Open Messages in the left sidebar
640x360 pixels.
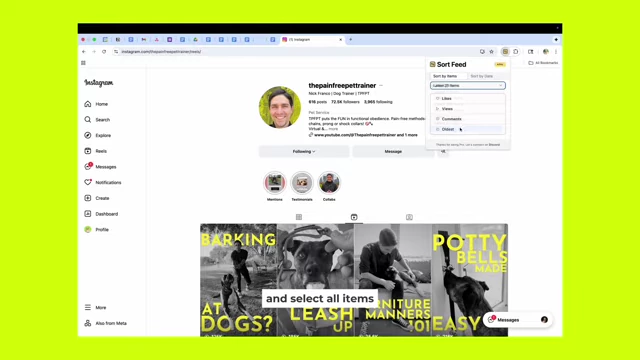(x=100, y=167)
